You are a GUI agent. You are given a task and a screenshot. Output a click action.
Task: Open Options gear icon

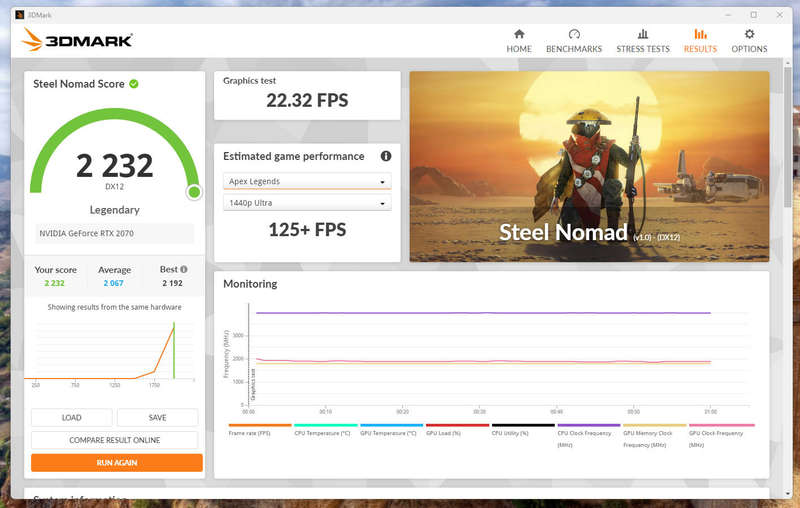coord(749,34)
